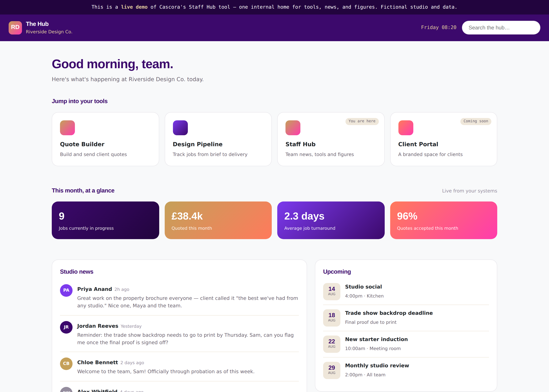Viewport: 549px width, 392px height.
Task: Focus the Search the hub field
Action: (x=501, y=27)
